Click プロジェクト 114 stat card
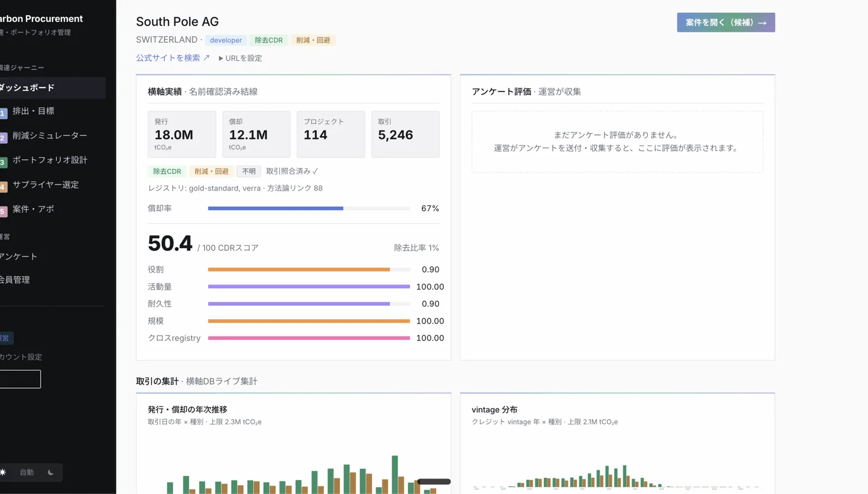Viewport: 868px width, 494px height. [331, 134]
